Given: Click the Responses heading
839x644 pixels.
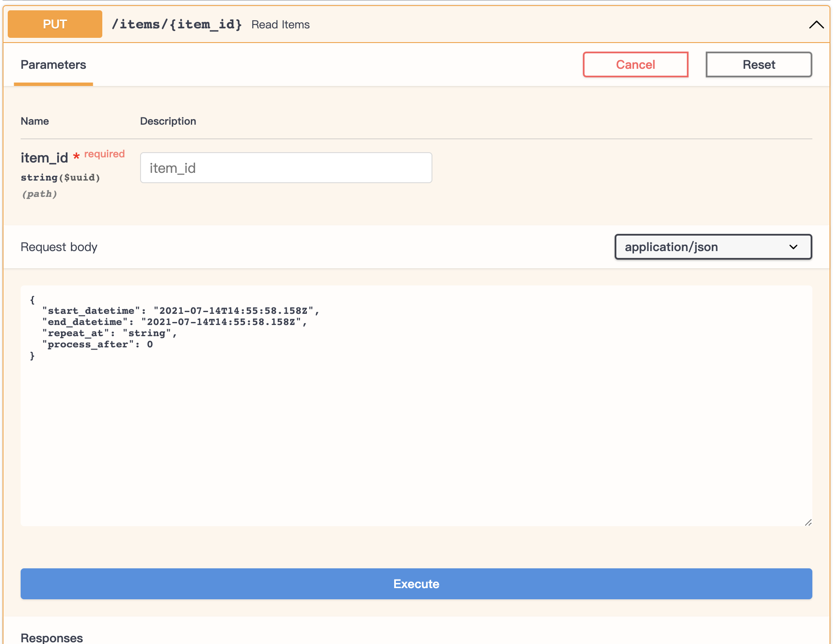Looking at the screenshot, I should click(52, 638).
